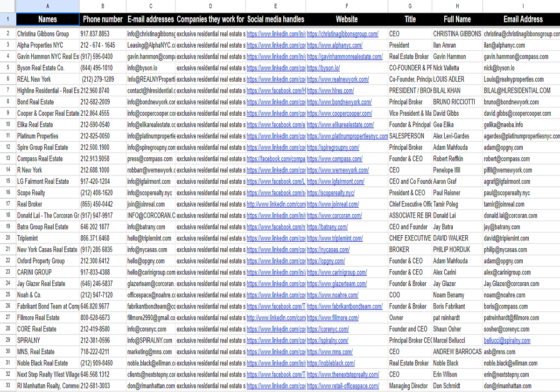Screen dimensions: 560x392
Task: Select the 'MNS, Real Estate' name cell
Action: coord(48,352)
